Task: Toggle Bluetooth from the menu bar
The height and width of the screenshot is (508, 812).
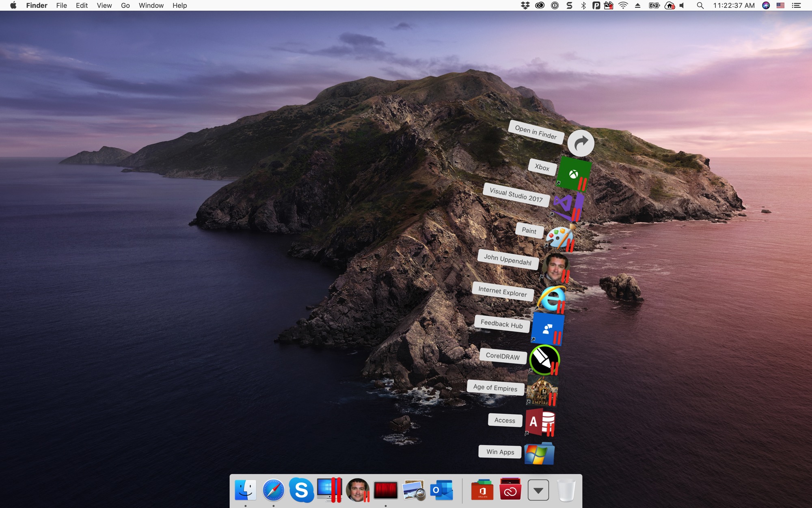Action: pos(584,5)
